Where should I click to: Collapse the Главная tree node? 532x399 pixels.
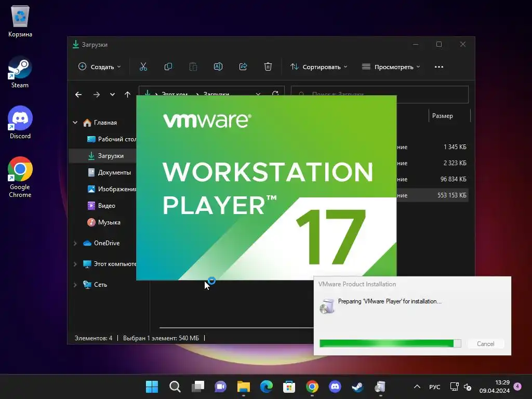(75, 123)
